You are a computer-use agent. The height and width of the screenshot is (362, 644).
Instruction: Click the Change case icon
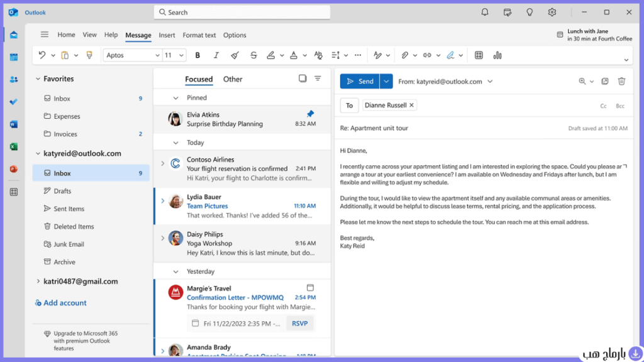point(318,55)
